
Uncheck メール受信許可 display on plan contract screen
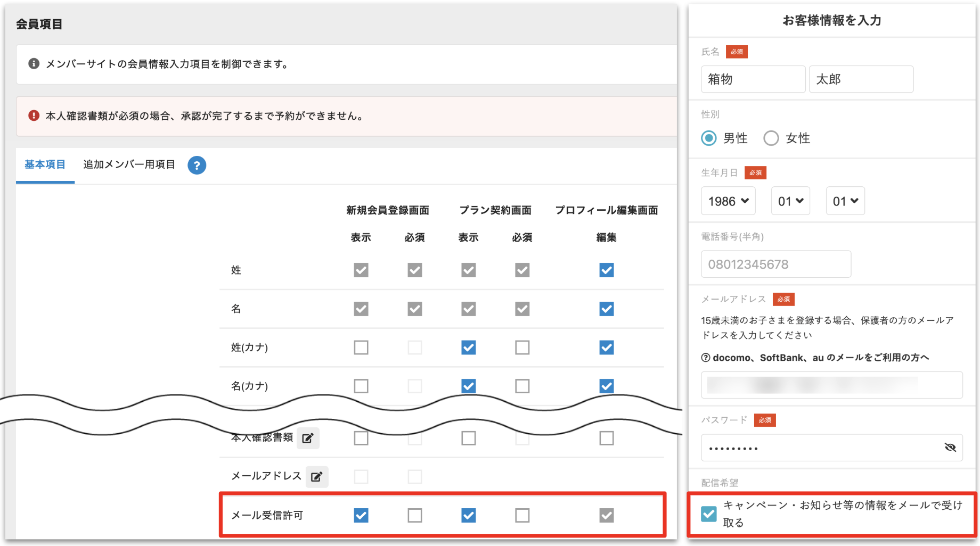(468, 515)
